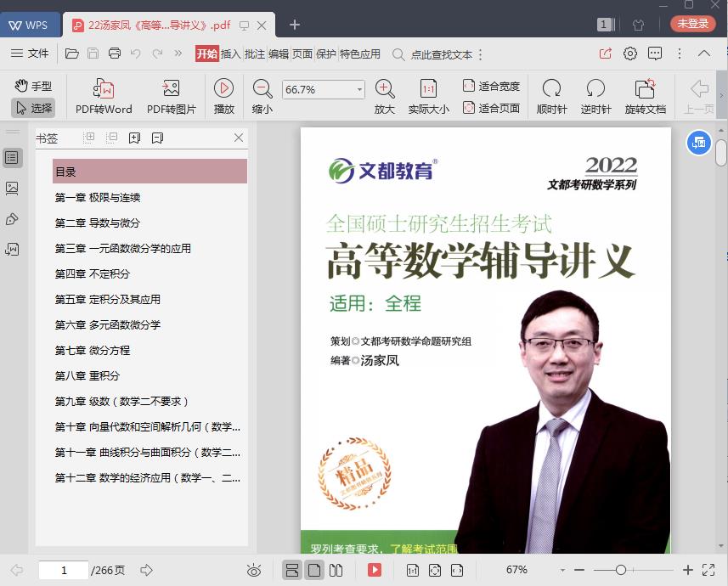This screenshot has height=586, width=728.
Task: Go to next page arrow
Action: [x=146, y=570]
